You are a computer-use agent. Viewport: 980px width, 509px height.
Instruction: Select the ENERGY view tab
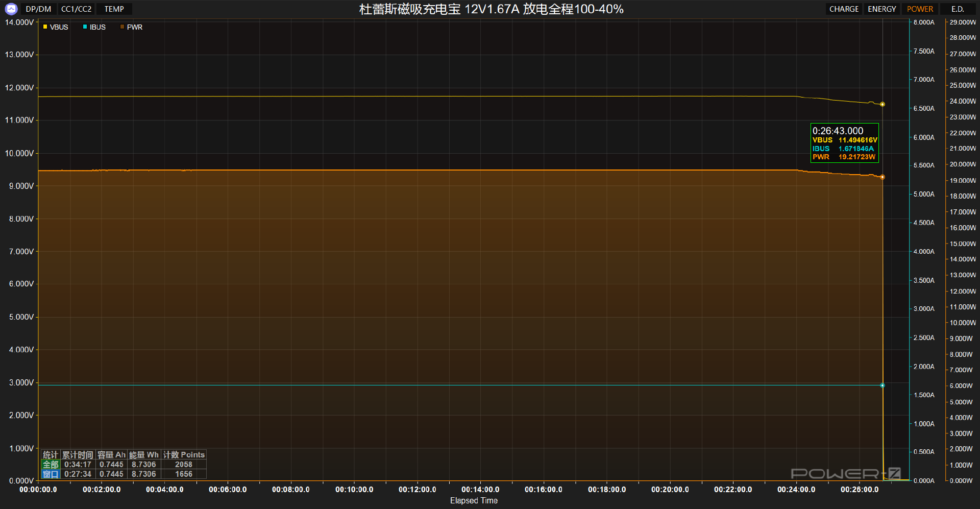coord(881,9)
